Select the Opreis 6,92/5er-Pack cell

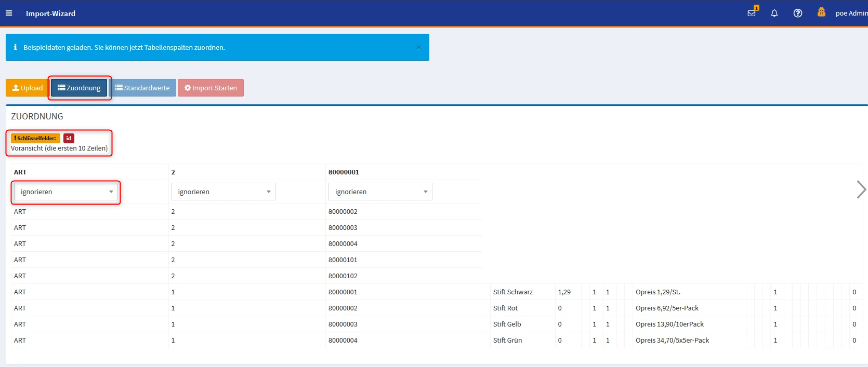point(667,308)
